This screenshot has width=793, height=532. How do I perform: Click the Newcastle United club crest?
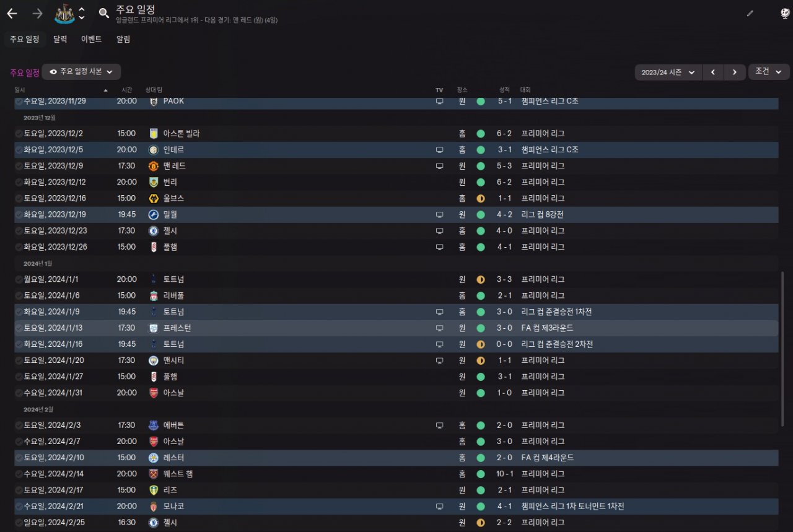coord(64,13)
